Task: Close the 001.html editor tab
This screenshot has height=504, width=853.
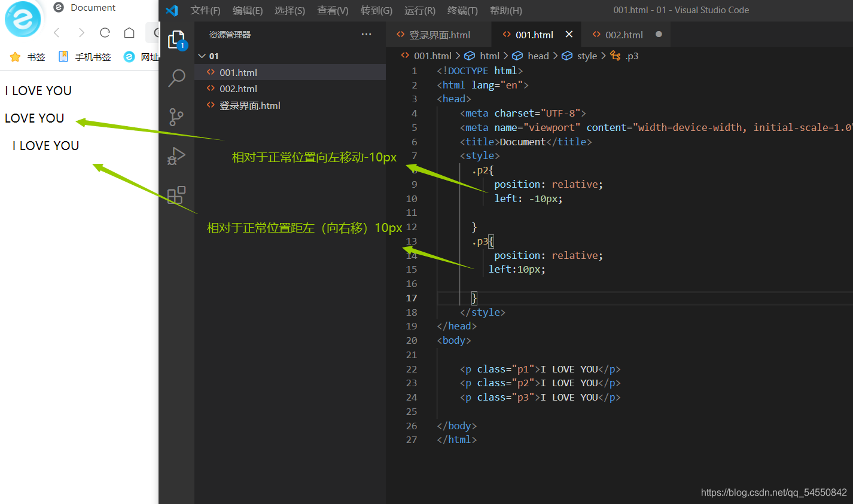Action: 569,34
